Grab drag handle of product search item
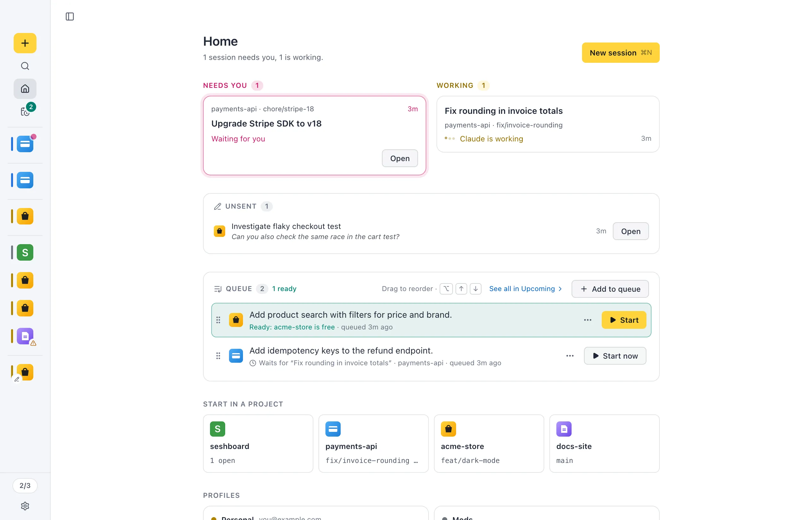Viewport: 812px width, 520px height. click(218, 320)
